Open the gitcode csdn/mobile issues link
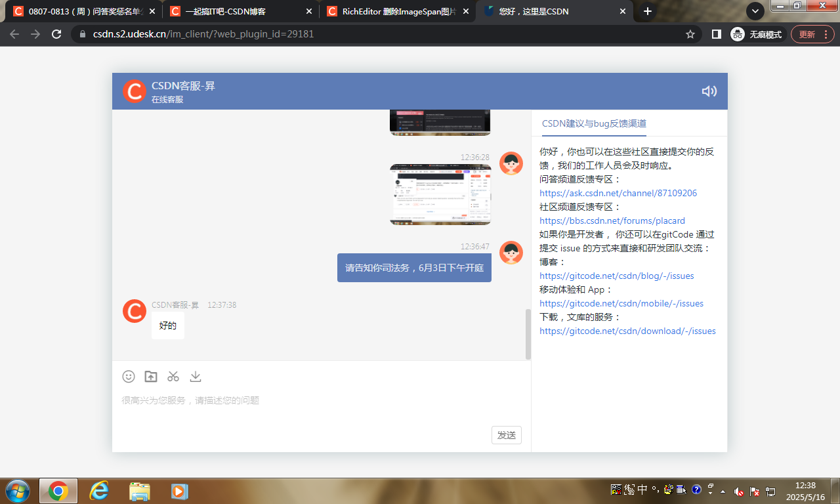 point(621,303)
